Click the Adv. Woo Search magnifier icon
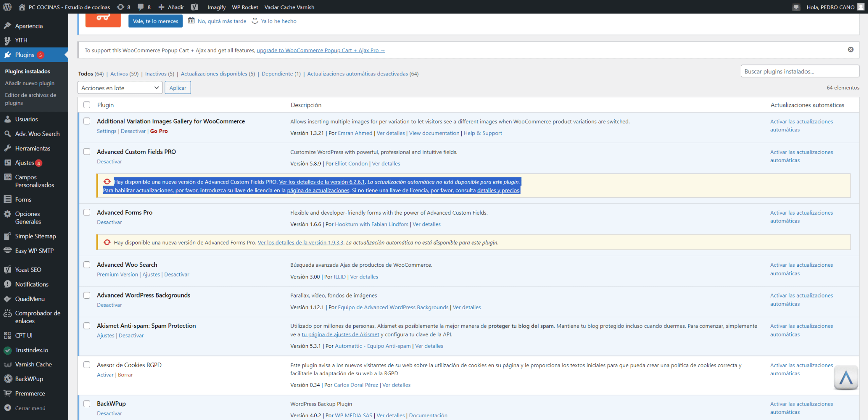 click(7, 133)
